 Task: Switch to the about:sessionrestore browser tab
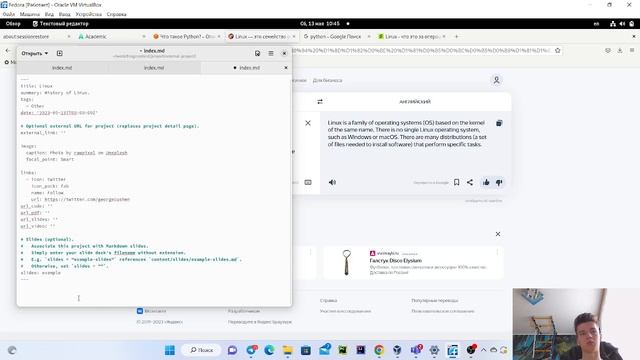point(36,36)
